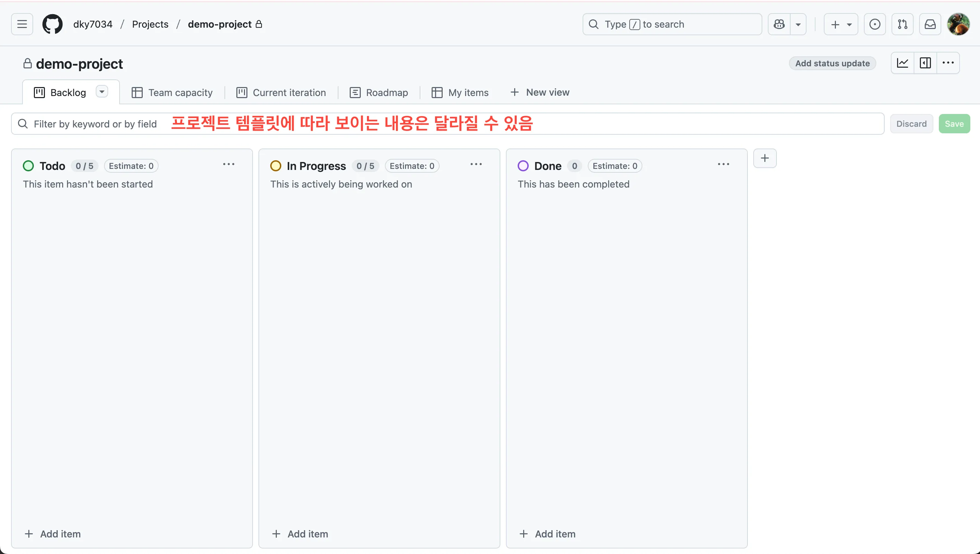Add a new column with plus
The image size is (980, 554).
coord(765,158)
